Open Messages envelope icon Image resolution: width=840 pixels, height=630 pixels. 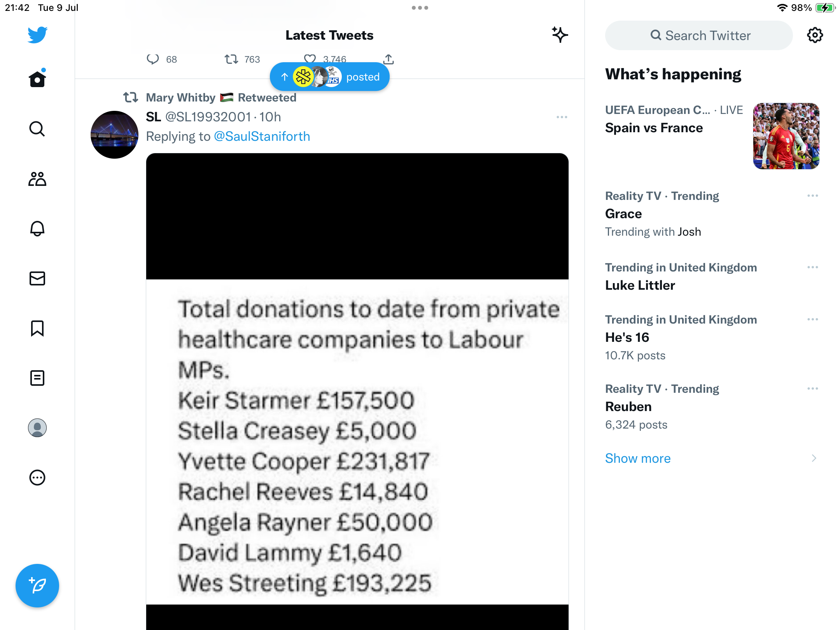click(x=37, y=278)
